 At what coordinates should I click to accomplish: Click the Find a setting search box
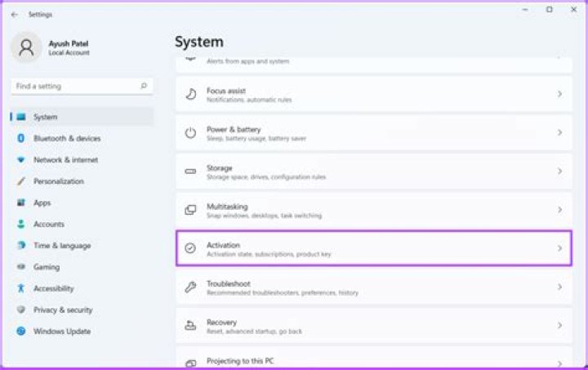pyautogui.click(x=75, y=86)
